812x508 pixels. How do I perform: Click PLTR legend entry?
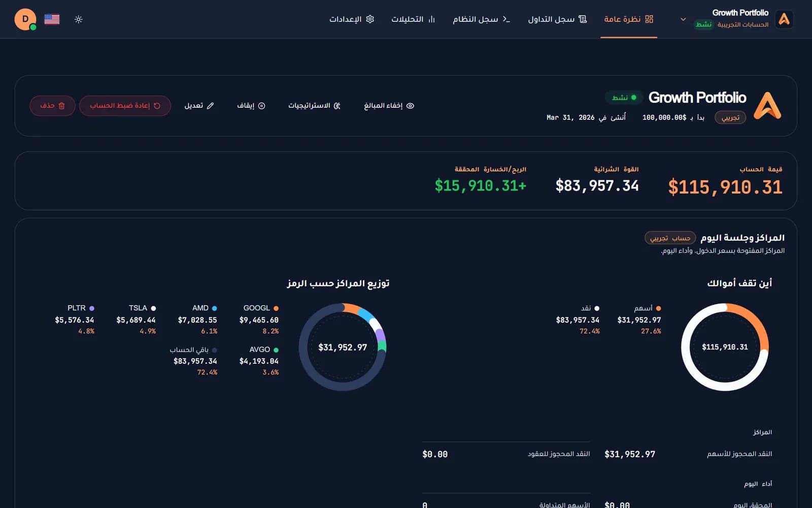pos(75,319)
